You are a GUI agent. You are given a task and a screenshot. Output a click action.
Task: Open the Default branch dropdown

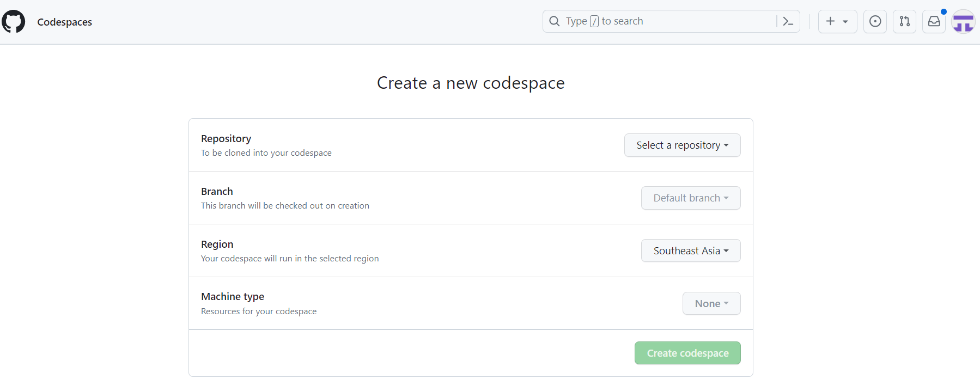[x=690, y=198]
